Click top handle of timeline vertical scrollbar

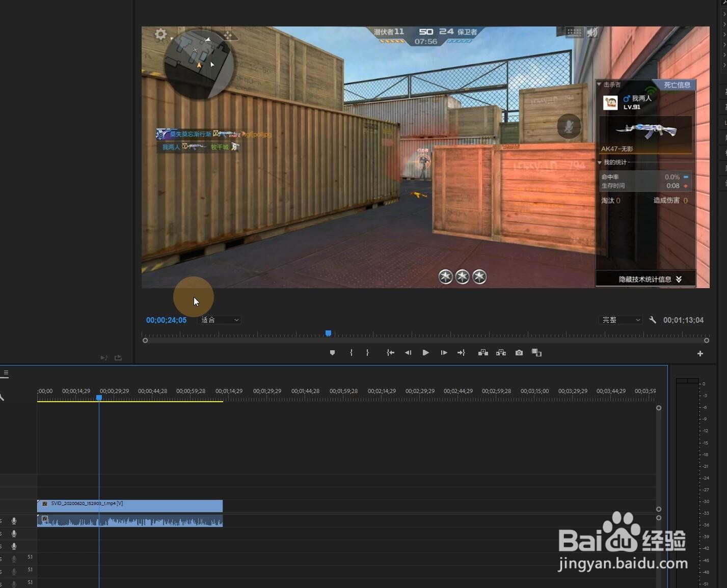click(659, 408)
